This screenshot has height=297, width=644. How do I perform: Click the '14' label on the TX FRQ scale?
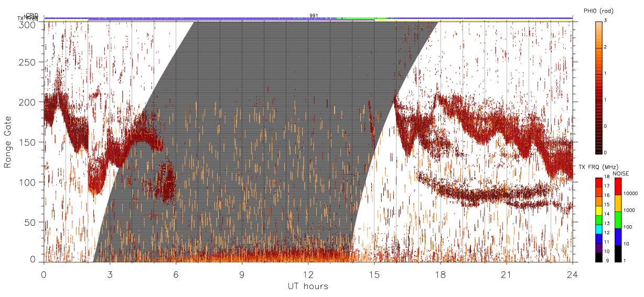click(x=607, y=214)
